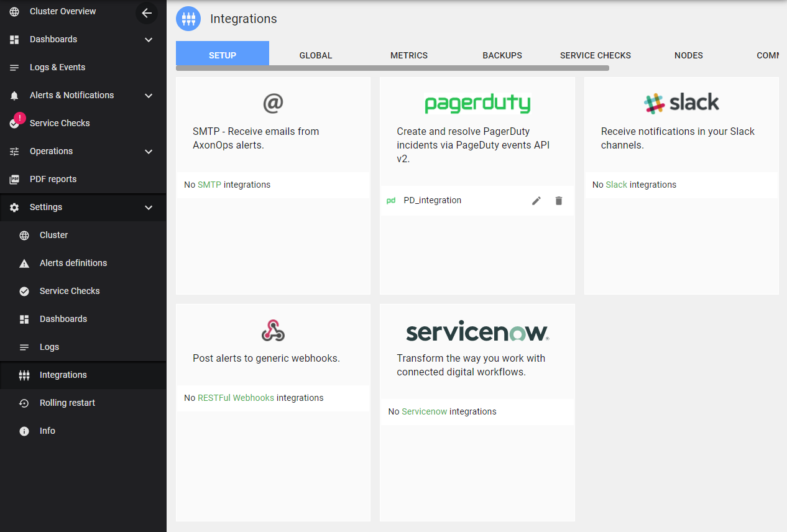This screenshot has width=787, height=532.
Task: Click the webhooks logo icon
Action: (x=273, y=330)
